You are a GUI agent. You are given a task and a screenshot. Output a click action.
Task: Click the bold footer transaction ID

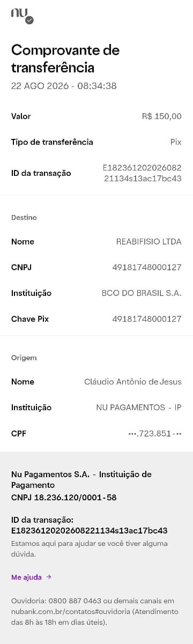[90, 531]
